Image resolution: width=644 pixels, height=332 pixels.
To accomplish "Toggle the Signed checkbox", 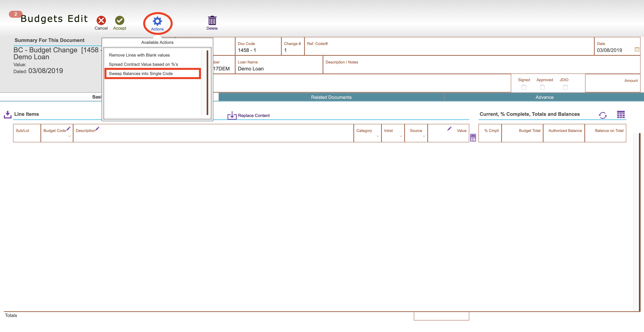I will (x=524, y=88).
